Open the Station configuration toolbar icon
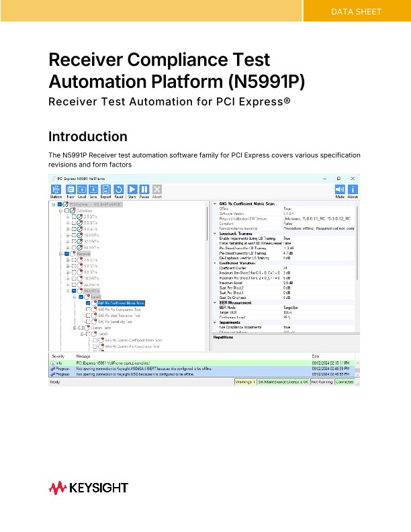The height and width of the screenshot is (532, 411). pyautogui.click(x=56, y=189)
